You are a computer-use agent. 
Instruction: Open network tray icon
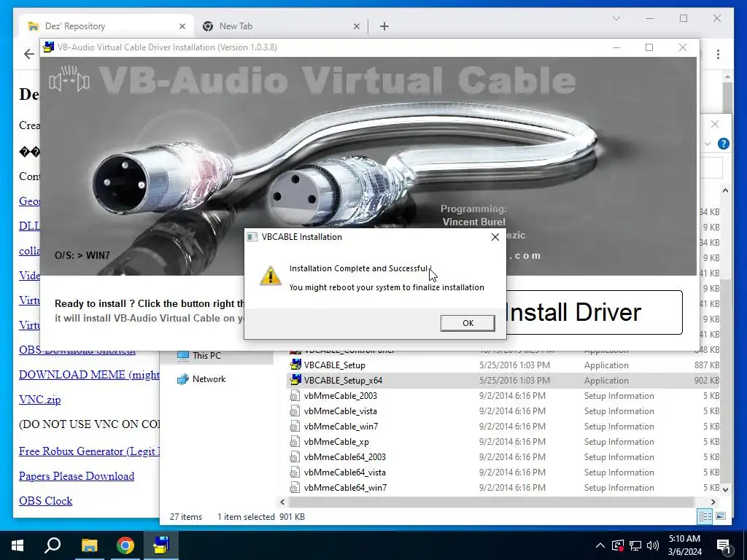click(635, 545)
